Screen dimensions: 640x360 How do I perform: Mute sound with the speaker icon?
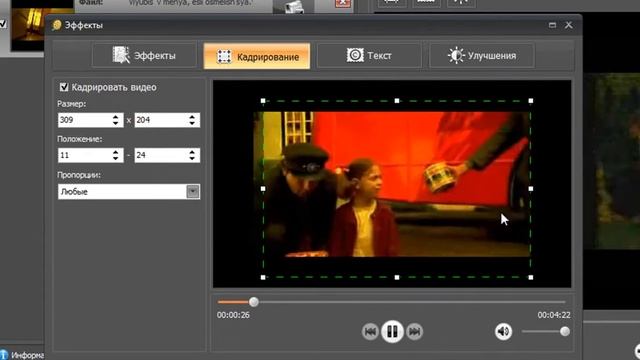tap(503, 331)
